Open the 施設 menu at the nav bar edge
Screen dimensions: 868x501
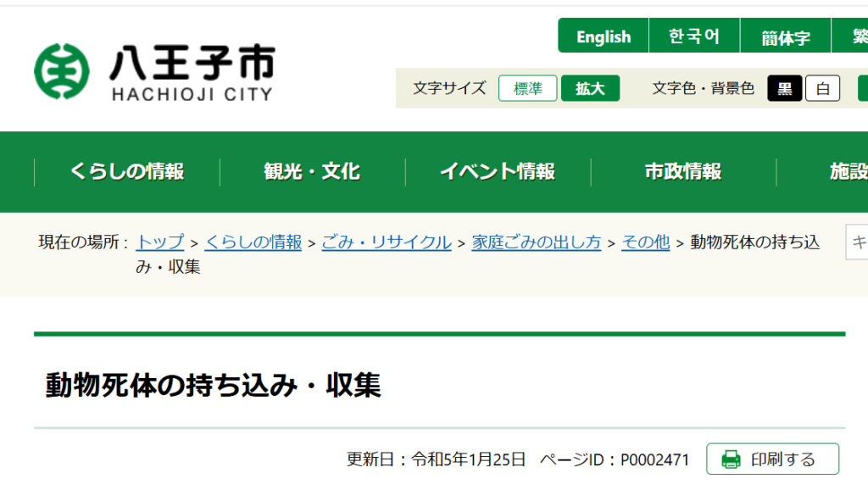[x=848, y=172]
